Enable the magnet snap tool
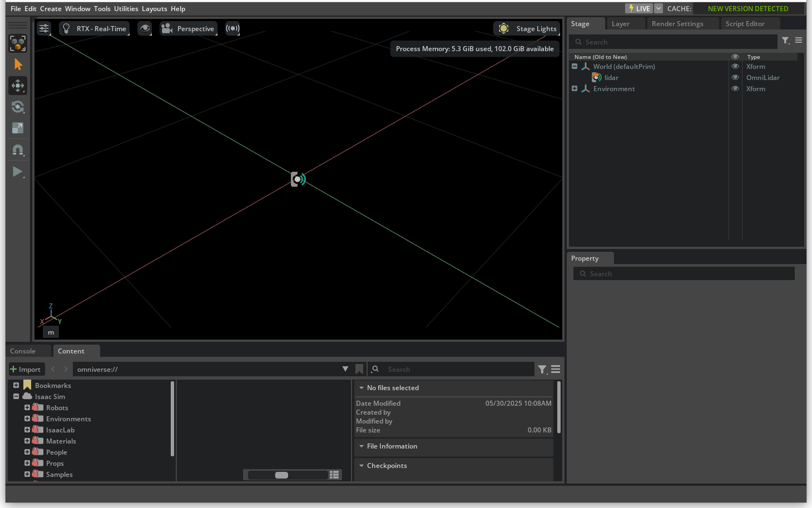812x508 pixels. (18, 150)
